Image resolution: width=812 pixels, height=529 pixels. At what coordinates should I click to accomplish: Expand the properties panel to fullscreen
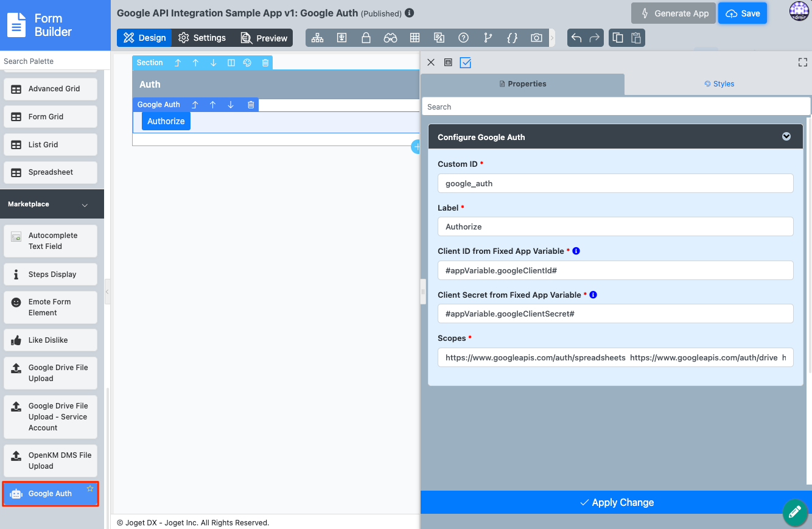803,62
